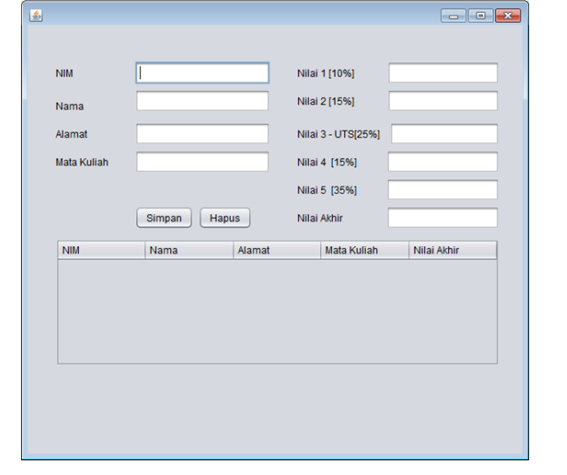Click the Nilai Akhir form label
The image size is (567, 475).
(x=320, y=218)
